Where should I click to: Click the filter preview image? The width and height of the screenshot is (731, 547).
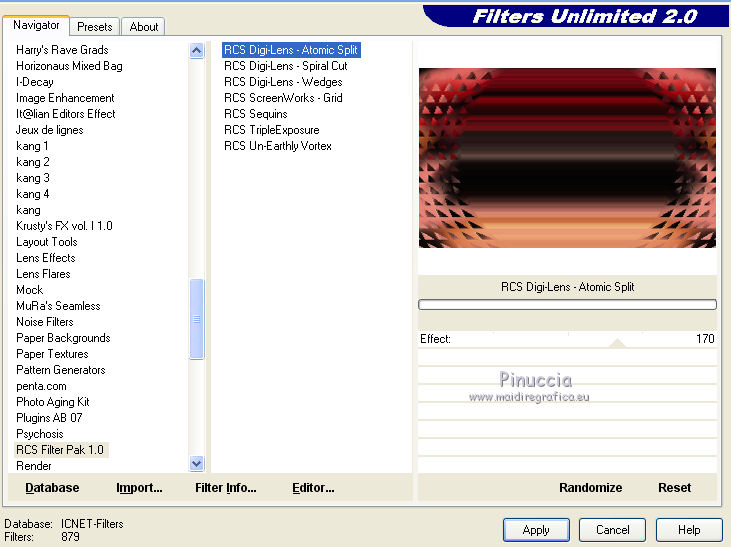click(x=567, y=158)
